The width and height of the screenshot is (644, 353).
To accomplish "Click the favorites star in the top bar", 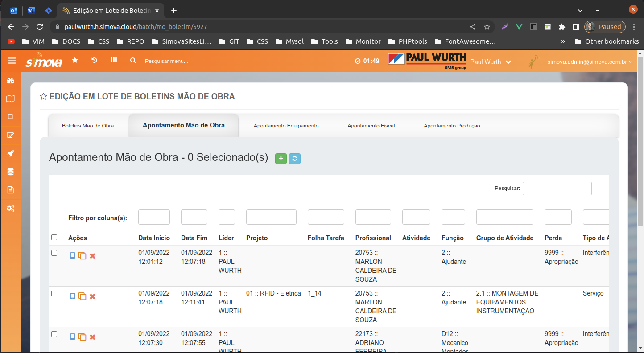I will [75, 60].
